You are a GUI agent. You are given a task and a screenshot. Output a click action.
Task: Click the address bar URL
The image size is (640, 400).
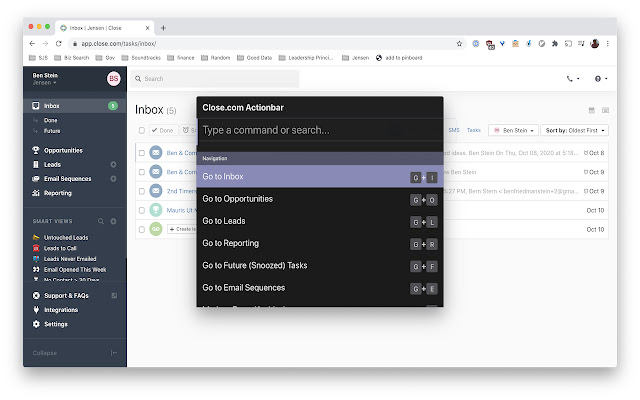pos(118,44)
